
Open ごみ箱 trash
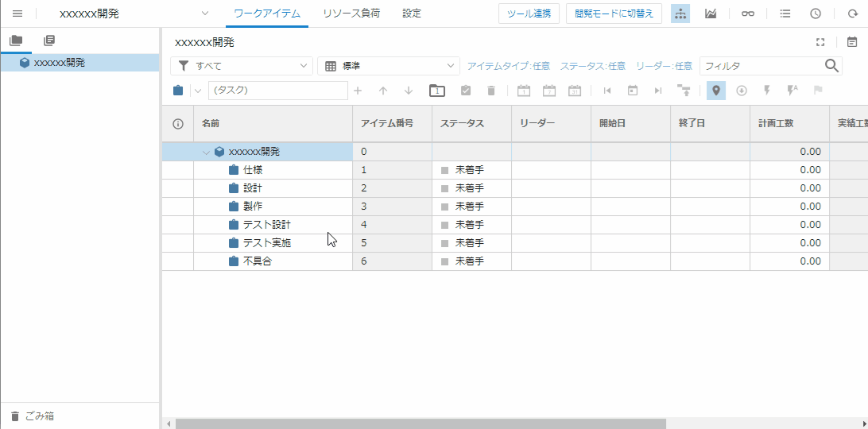(x=33, y=416)
